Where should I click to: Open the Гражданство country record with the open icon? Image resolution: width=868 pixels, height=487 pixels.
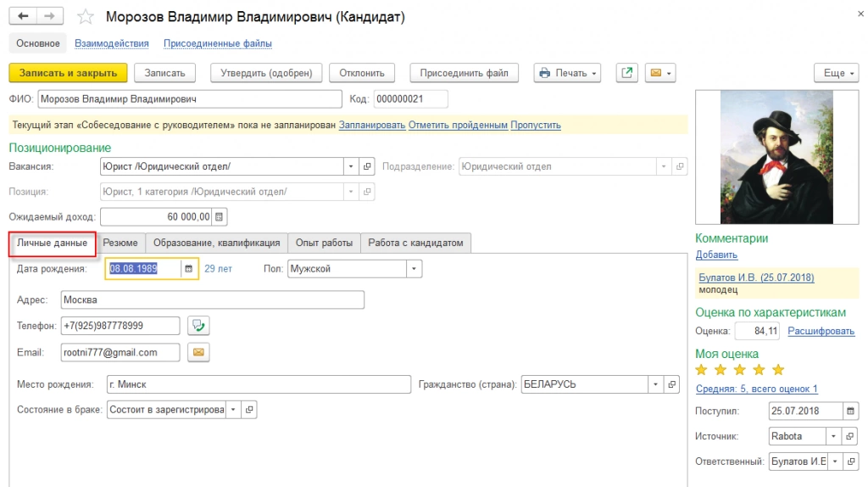click(x=672, y=384)
